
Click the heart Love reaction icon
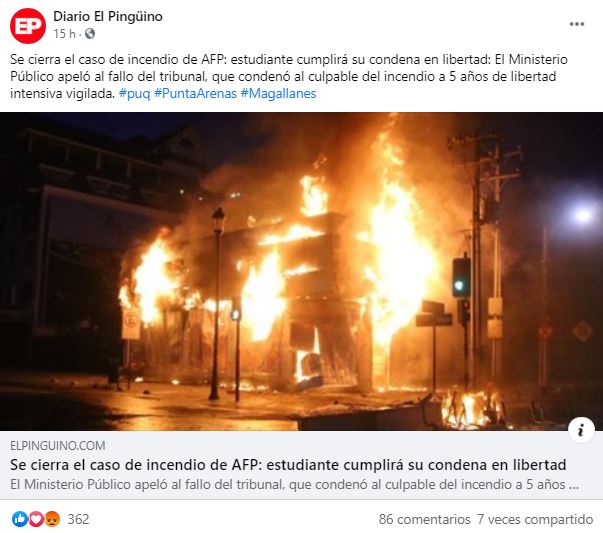click(36, 519)
